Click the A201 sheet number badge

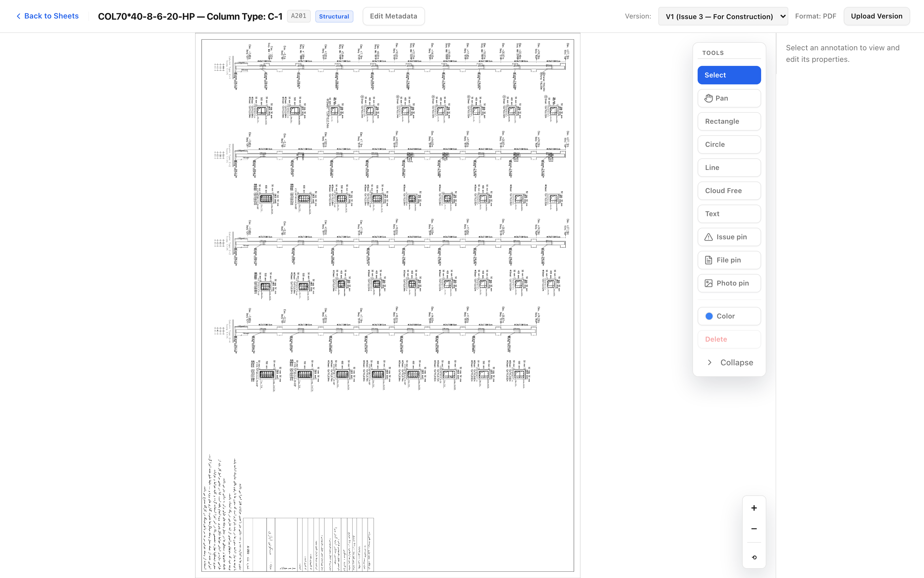tap(298, 16)
